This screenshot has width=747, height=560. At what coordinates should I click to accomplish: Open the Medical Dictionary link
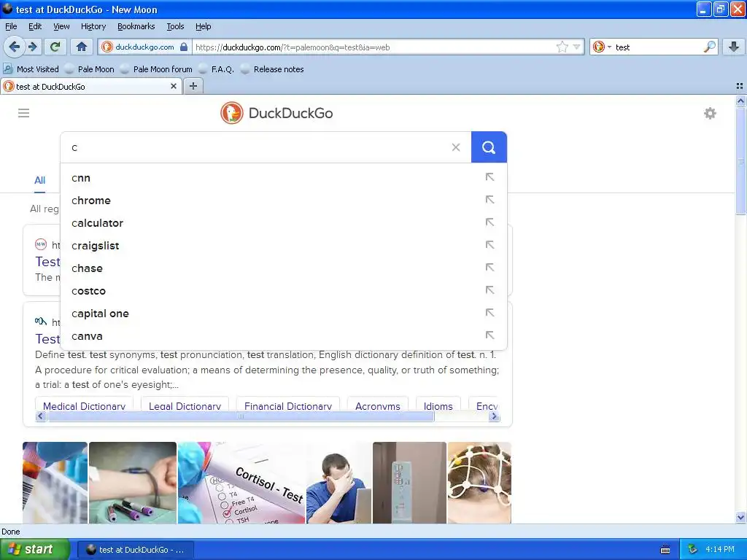coord(85,405)
